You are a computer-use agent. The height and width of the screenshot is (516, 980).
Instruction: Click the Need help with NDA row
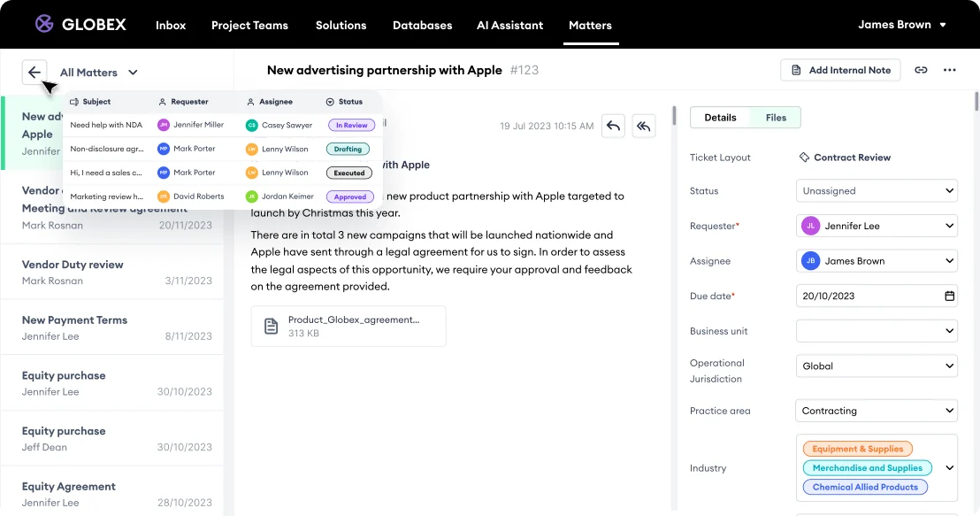223,125
